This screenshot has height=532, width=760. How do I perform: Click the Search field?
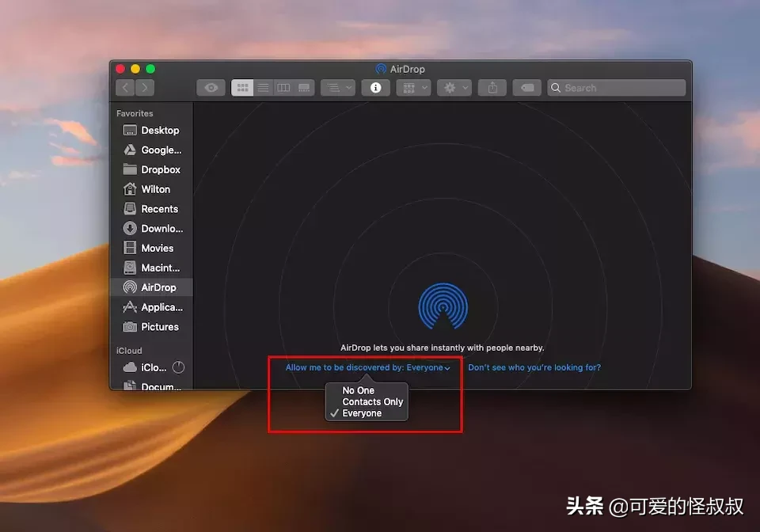[617, 88]
